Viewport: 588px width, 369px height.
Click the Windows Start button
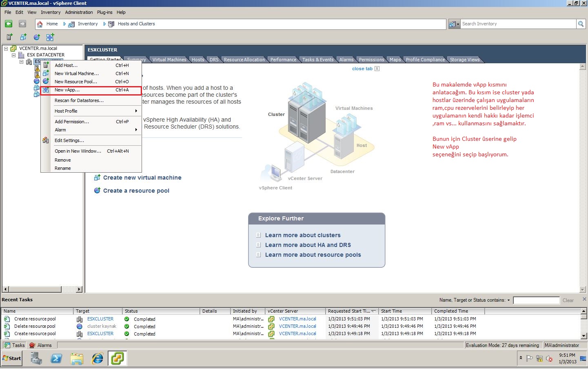[x=12, y=358]
